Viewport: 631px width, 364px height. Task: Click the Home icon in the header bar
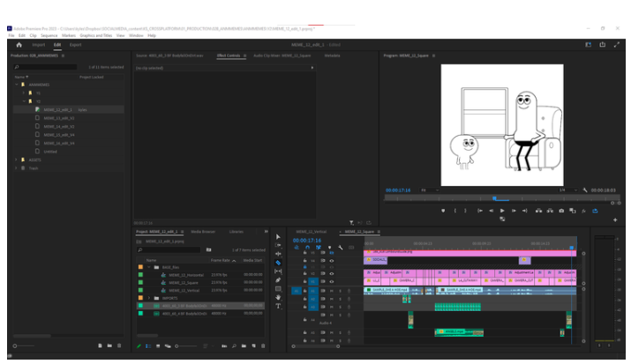tap(19, 45)
